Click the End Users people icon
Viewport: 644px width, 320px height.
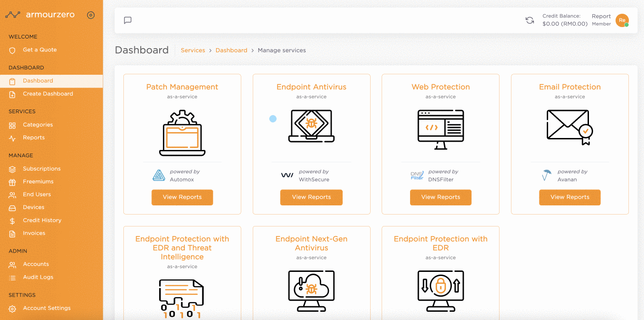point(12,195)
